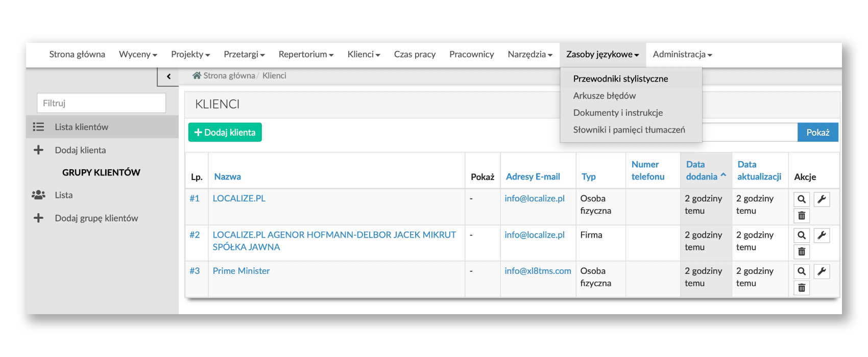Expand the Projekty dropdown menu

coord(190,55)
